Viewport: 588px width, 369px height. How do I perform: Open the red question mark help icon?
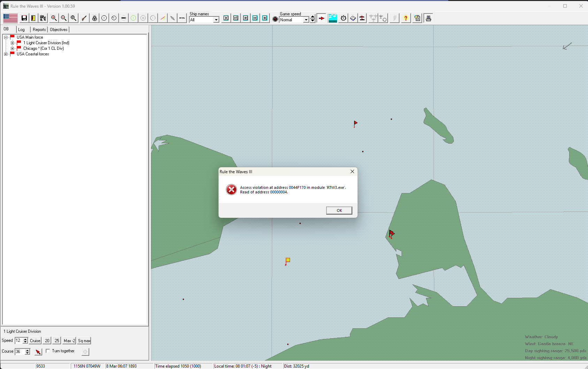[406, 18]
